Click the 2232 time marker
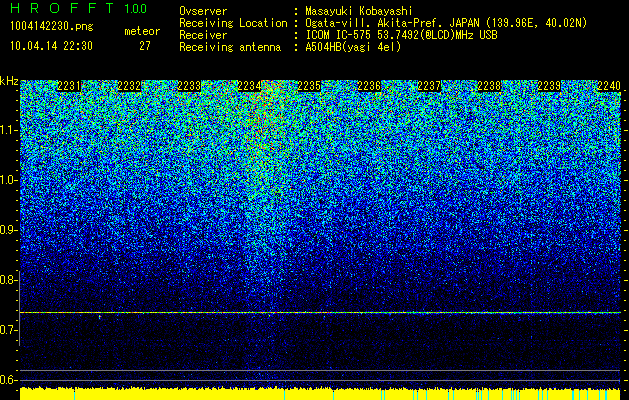The height and width of the screenshot is (400, 629). (129, 86)
